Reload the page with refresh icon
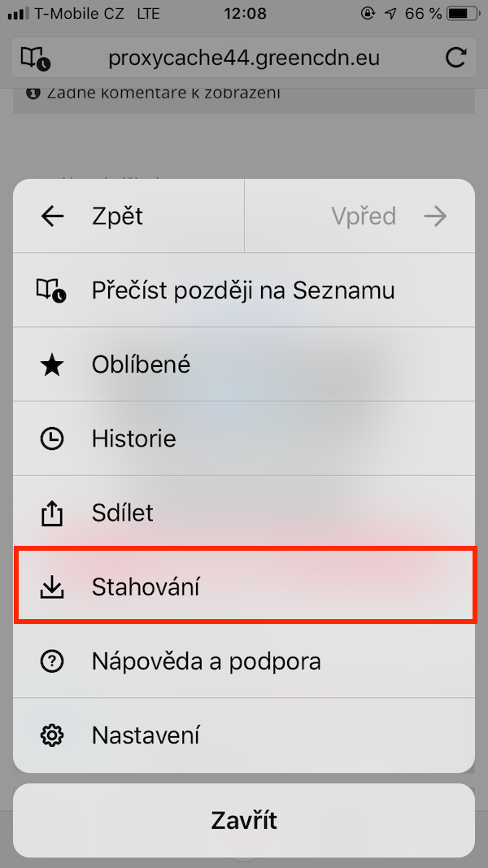 click(x=456, y=59)
